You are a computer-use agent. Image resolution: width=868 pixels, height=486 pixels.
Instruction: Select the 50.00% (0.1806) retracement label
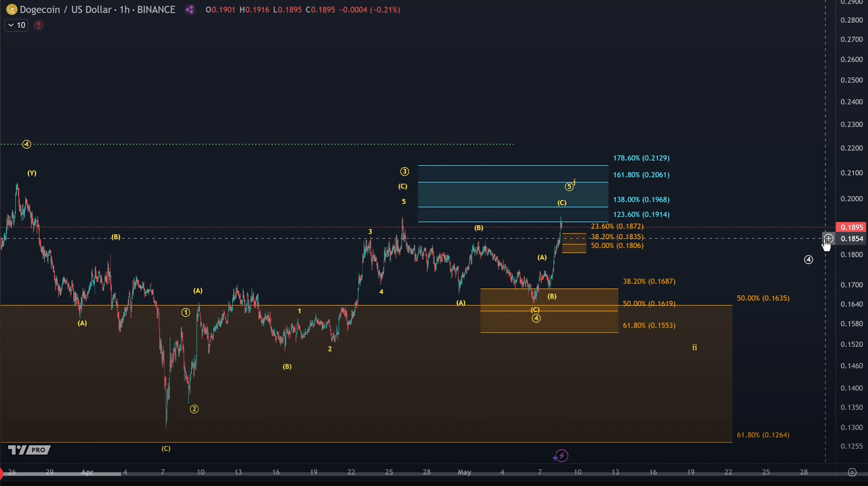pyautogui.click(x=617, y=246)
